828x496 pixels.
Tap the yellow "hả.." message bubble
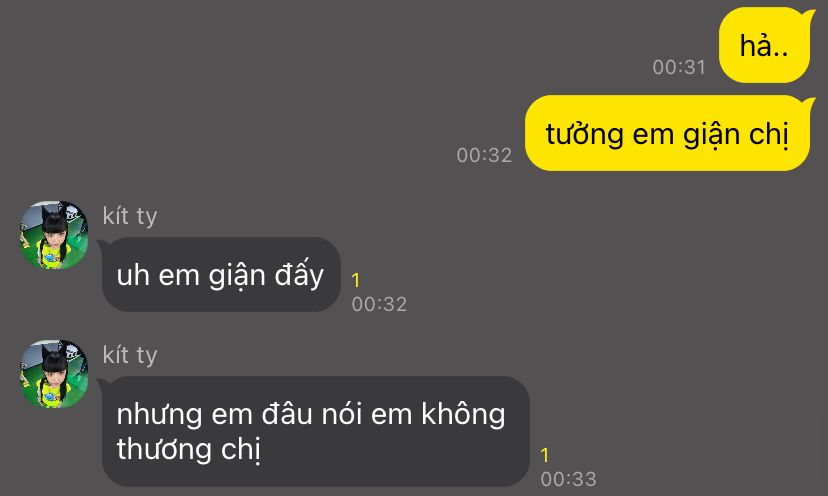point(764,45)
